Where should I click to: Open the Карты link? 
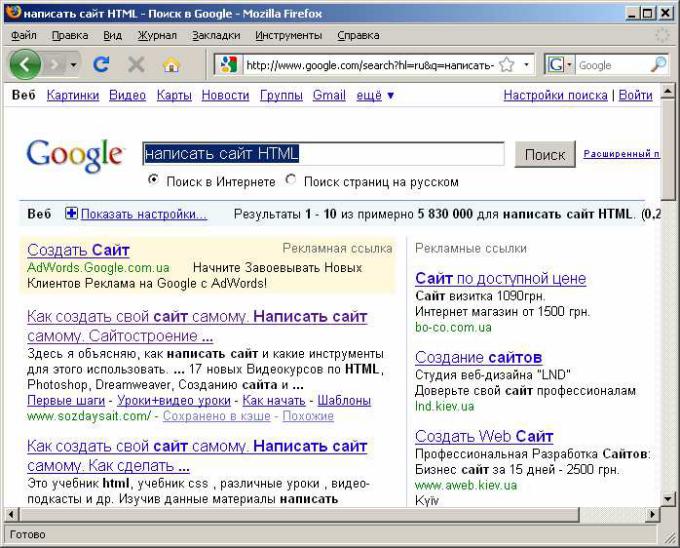pyautogui.click(x=174, y=95)
